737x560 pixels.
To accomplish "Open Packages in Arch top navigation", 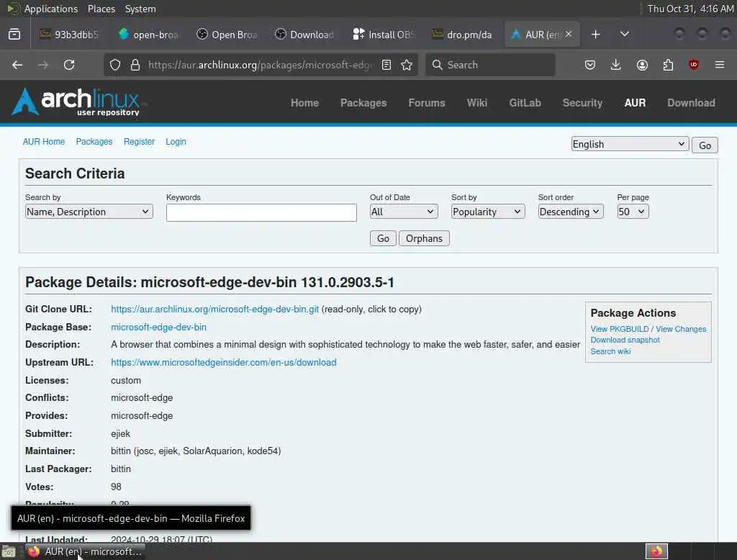I will click(363, 103).
